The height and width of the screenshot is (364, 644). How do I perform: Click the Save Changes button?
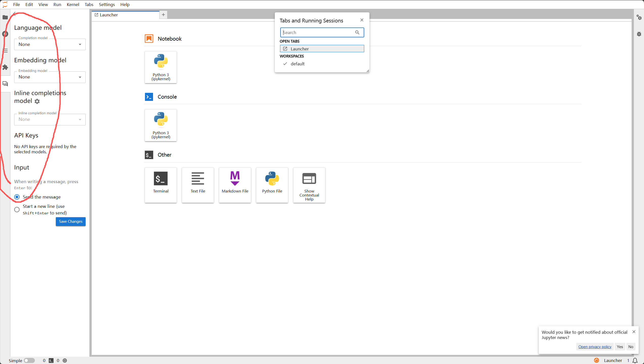70,221
